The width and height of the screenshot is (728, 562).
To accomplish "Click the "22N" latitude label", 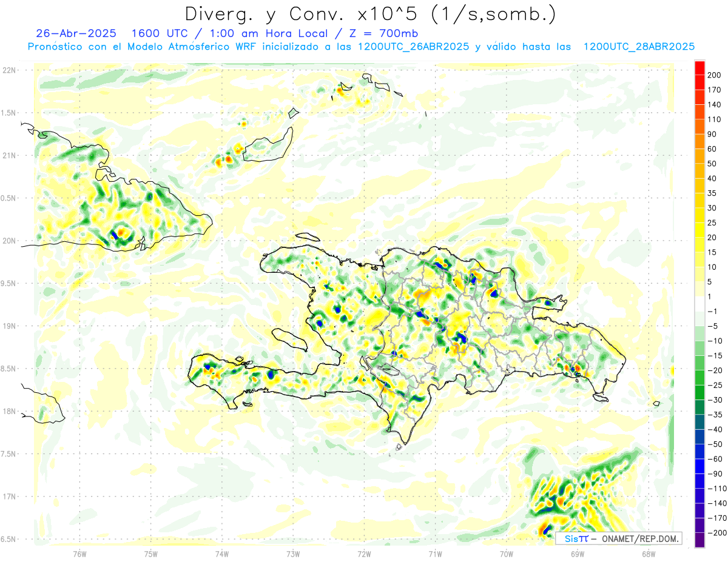I will tap(9, 70).
